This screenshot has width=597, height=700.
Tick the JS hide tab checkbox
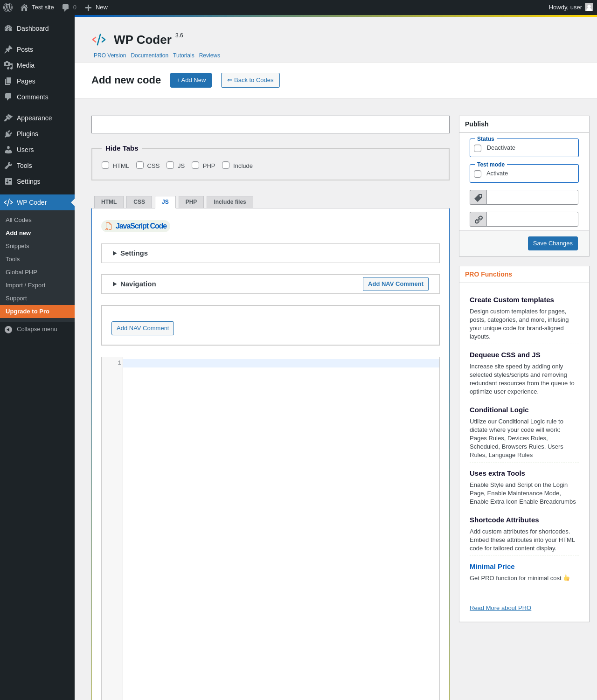tap(170, 165)
